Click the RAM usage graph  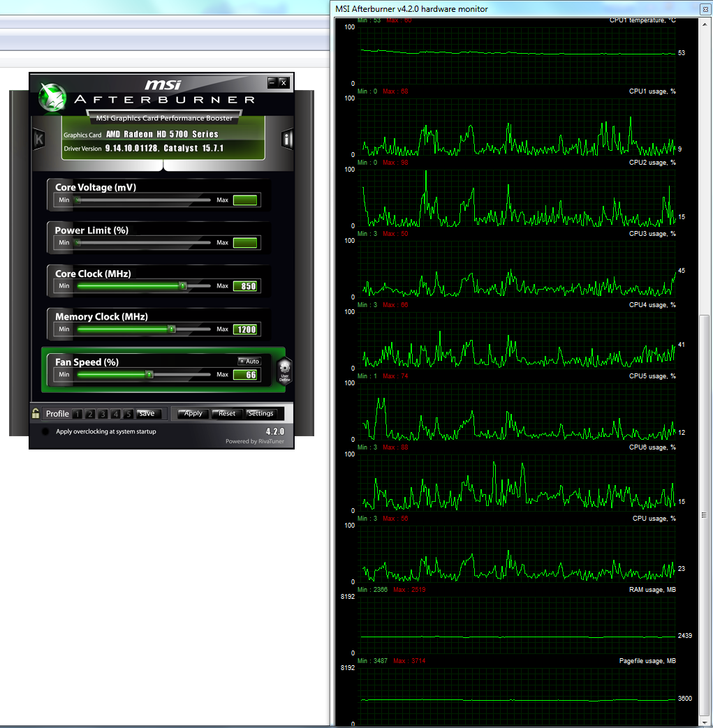[517, 625]
